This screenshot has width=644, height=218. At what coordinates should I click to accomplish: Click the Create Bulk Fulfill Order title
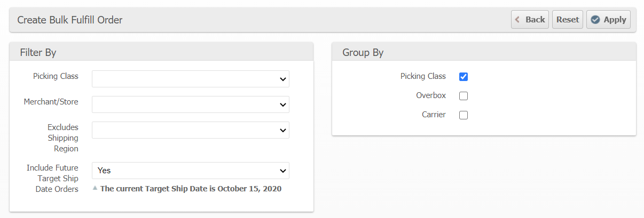(x=70, y=20)
